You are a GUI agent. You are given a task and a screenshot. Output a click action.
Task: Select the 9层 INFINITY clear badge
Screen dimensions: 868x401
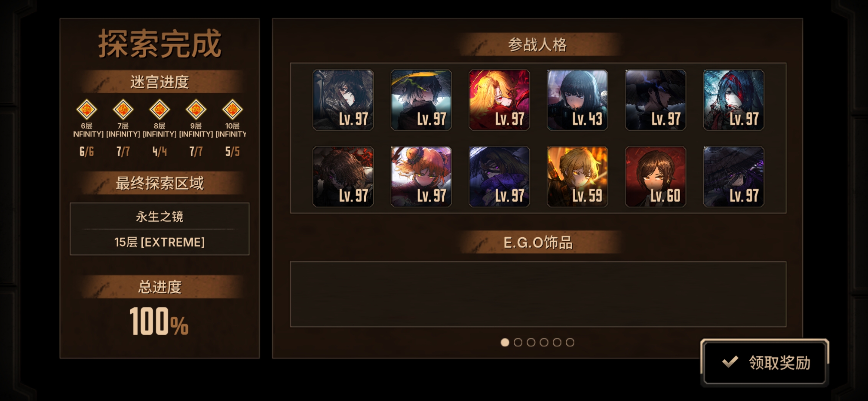196,110
